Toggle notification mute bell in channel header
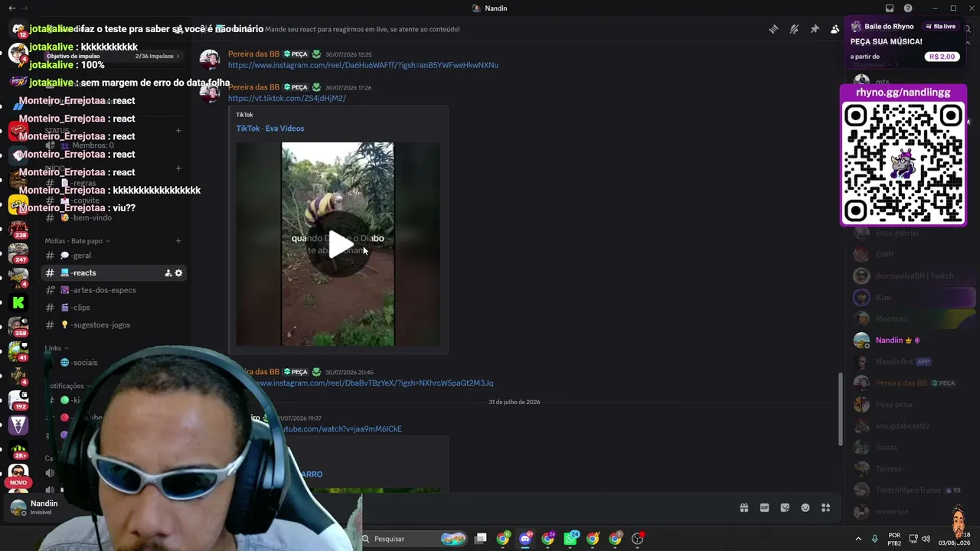The width and height of the screenshot is (980, 551). tap(794, 29)
